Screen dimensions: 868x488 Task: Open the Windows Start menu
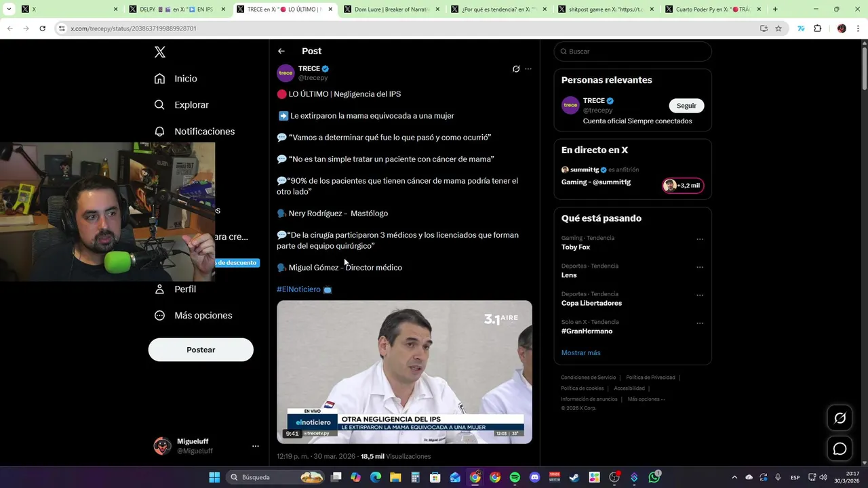coord(214,477)
